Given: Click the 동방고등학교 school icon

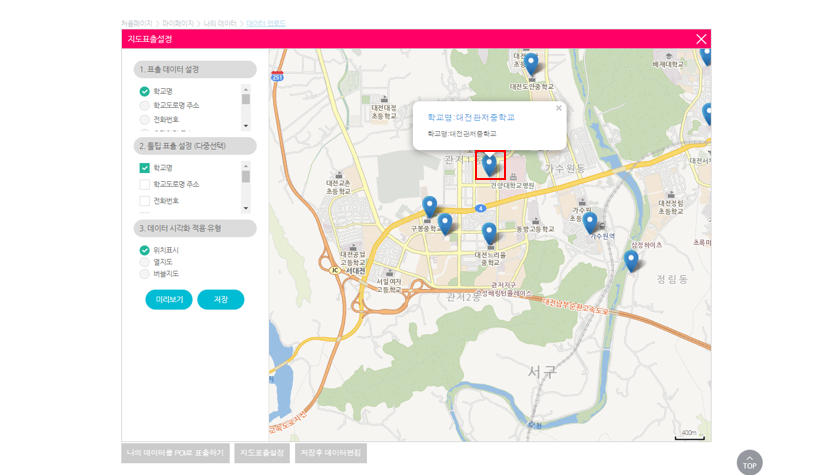Looking at the screenshot, I should [536, 221].
